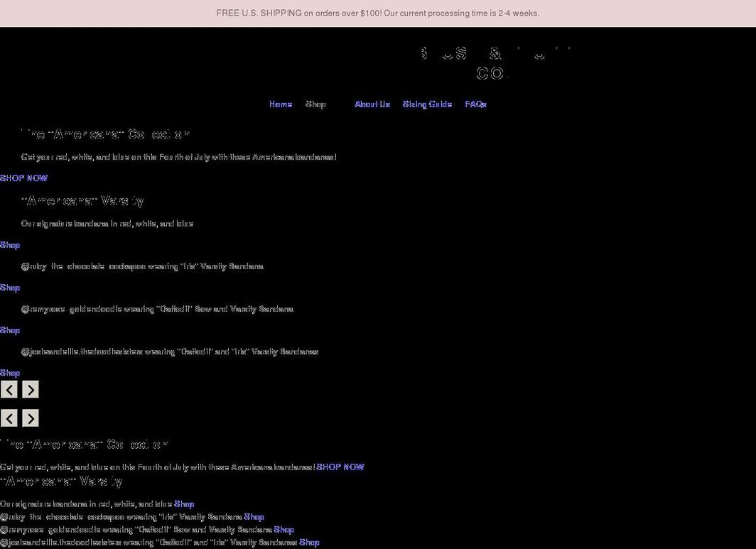
Task: Click the SHOP NOW link for Americana Collection
Action: 23,178
